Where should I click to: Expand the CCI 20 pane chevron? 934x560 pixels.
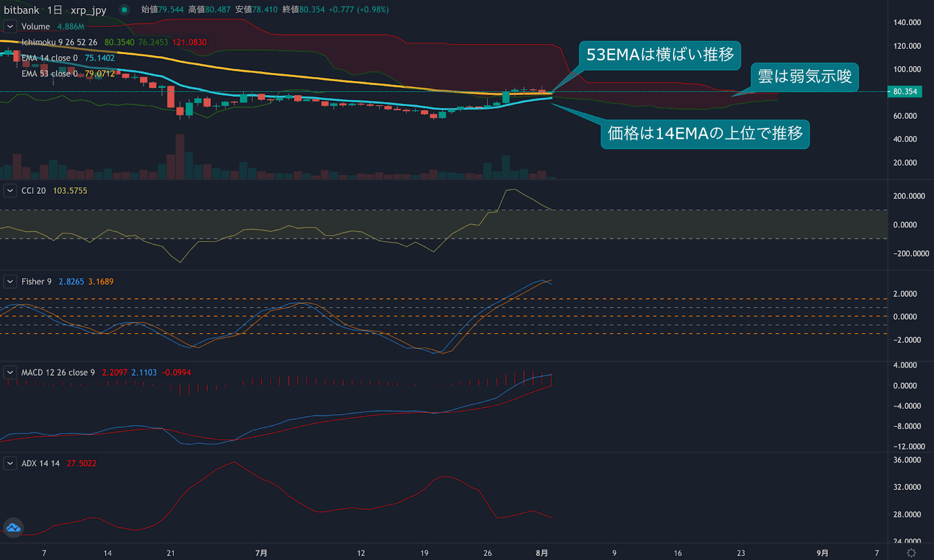pyautogui.click(x=9, y=190)
